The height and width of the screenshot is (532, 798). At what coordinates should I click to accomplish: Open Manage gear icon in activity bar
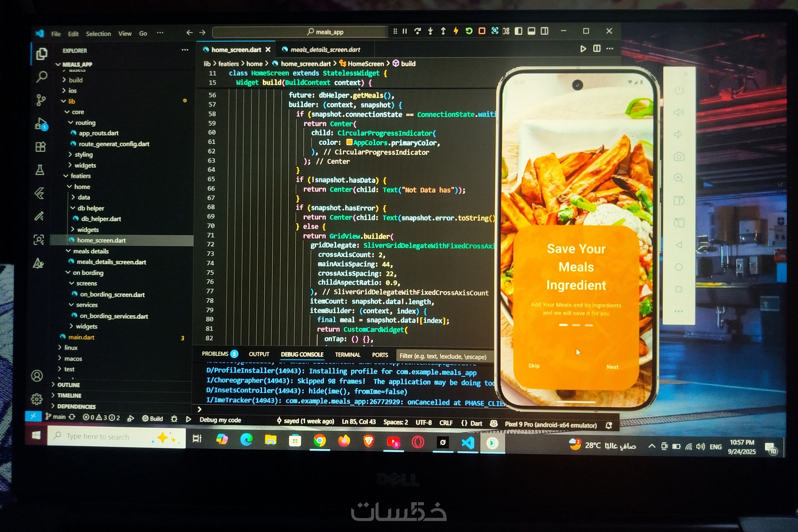click(37, 399)
